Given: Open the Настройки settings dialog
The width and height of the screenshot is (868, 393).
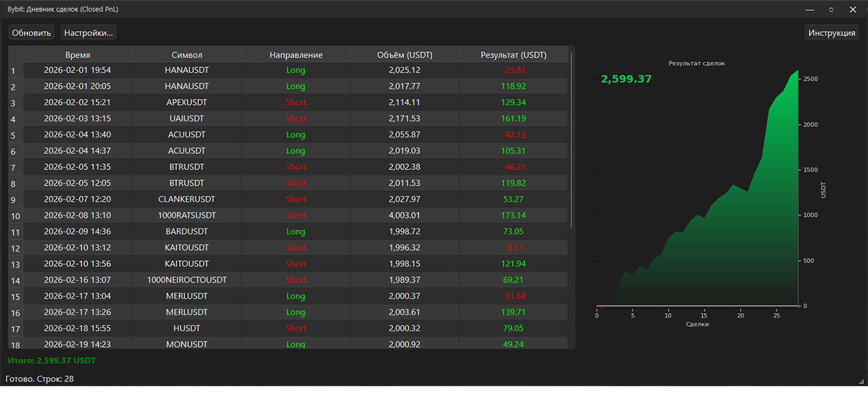Looking at the screenshot, I should pyautogui.click(x=88, y=33).
